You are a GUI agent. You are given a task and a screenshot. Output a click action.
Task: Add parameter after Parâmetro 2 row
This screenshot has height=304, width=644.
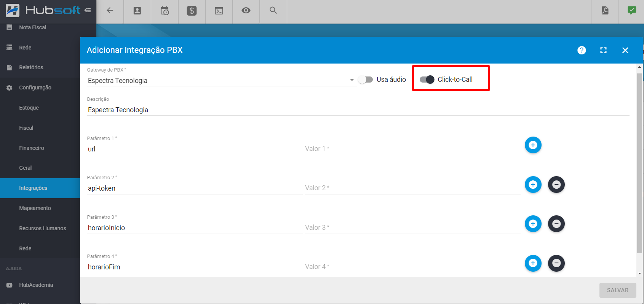click(533, 185)
